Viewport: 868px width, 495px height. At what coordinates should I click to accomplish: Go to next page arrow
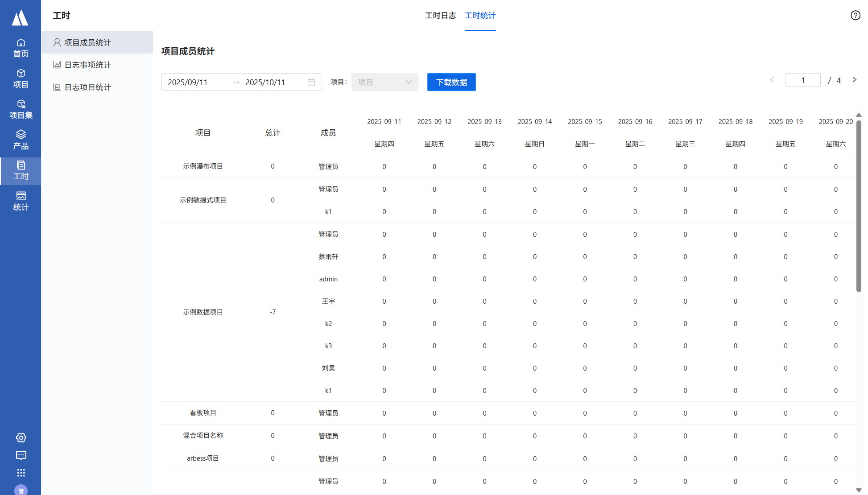[854, 80]
